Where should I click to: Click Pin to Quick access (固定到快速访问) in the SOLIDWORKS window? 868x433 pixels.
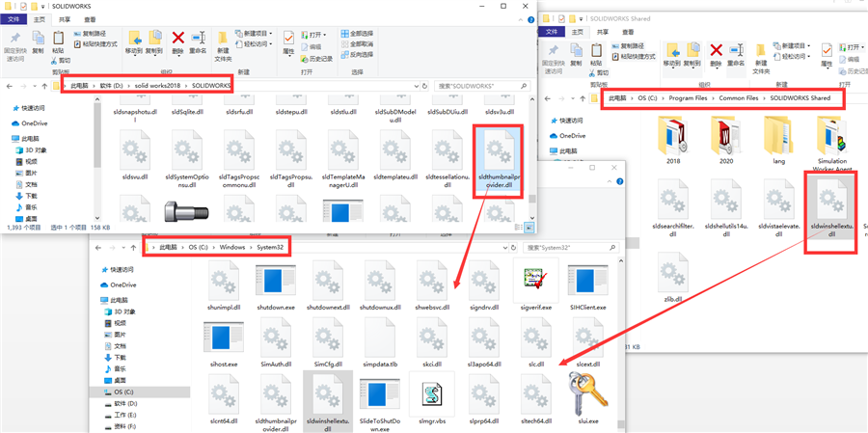[x=15, y=46]
